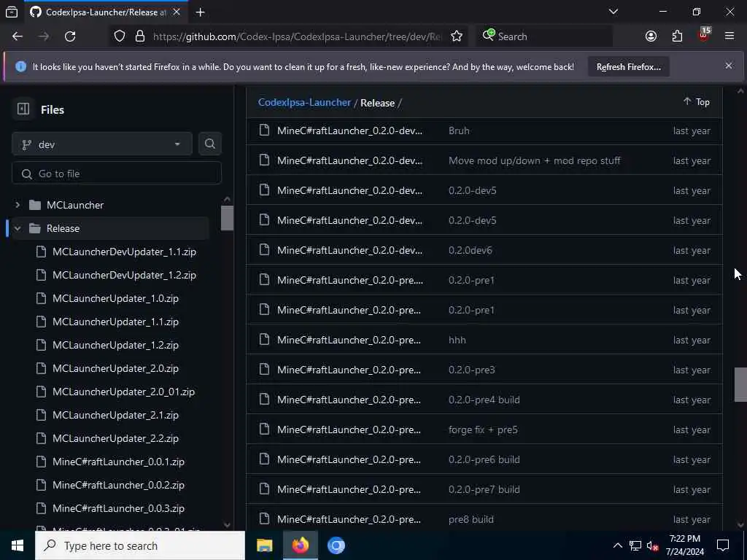
Task: Open the extensions puzzle icon
Action: 677,36
